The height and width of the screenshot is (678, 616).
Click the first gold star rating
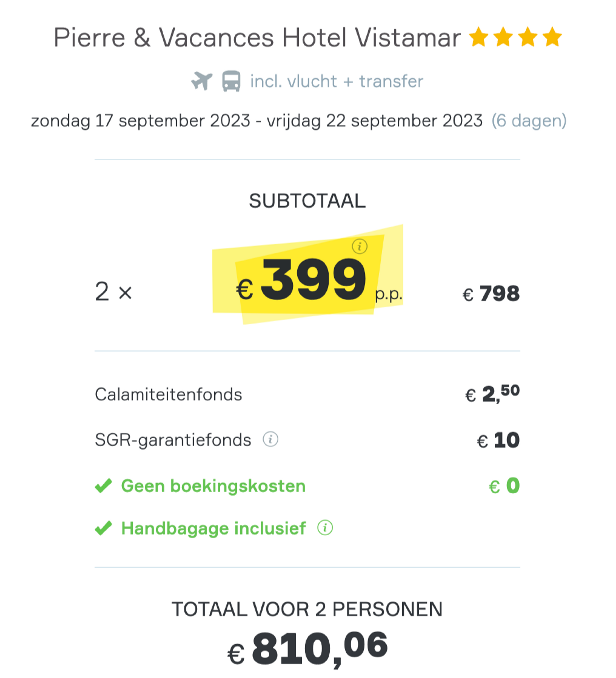[478, 37]
